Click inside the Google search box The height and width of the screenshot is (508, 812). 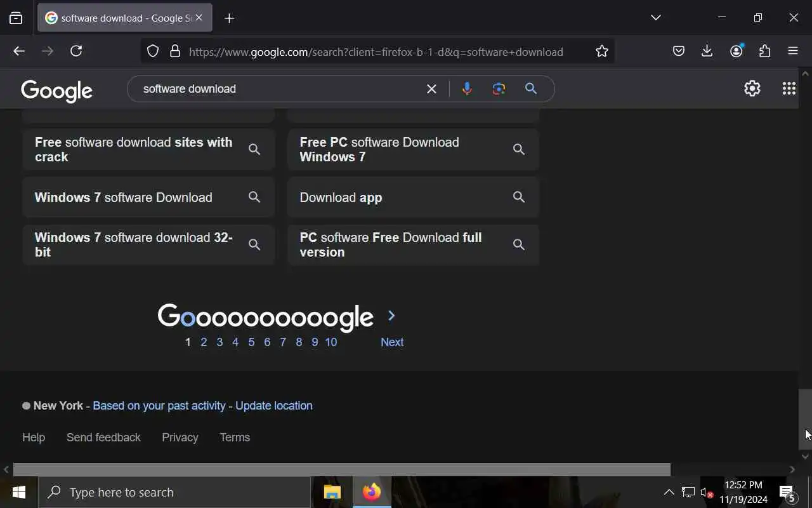click(x=279, y=89)
